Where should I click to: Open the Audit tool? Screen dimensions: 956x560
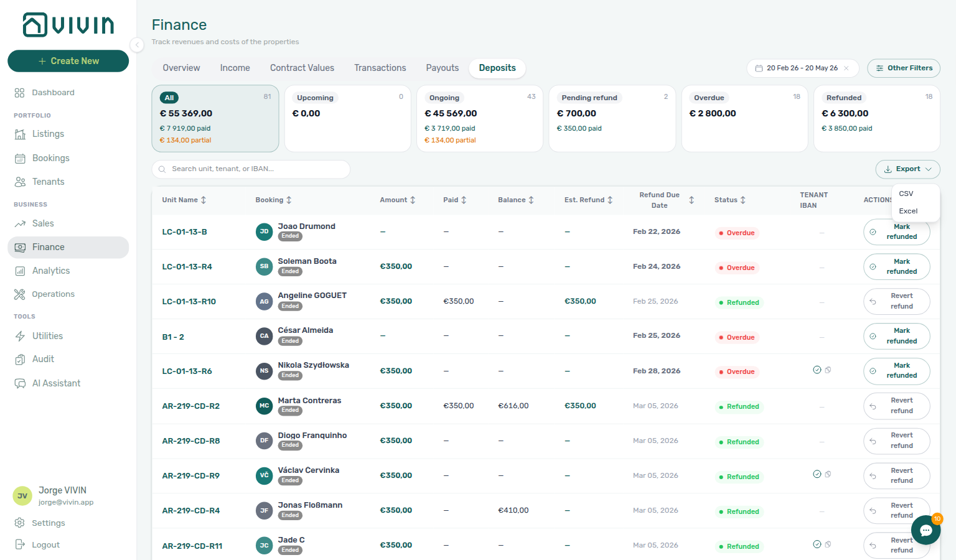(68, 359)
